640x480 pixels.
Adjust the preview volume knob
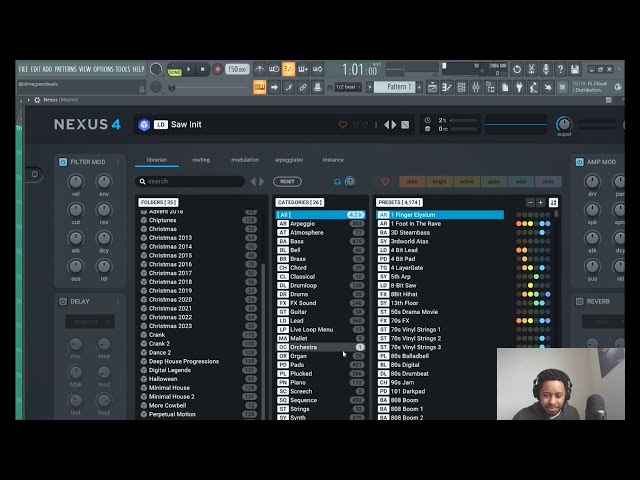pyautogui.click(x=350, y=182)
